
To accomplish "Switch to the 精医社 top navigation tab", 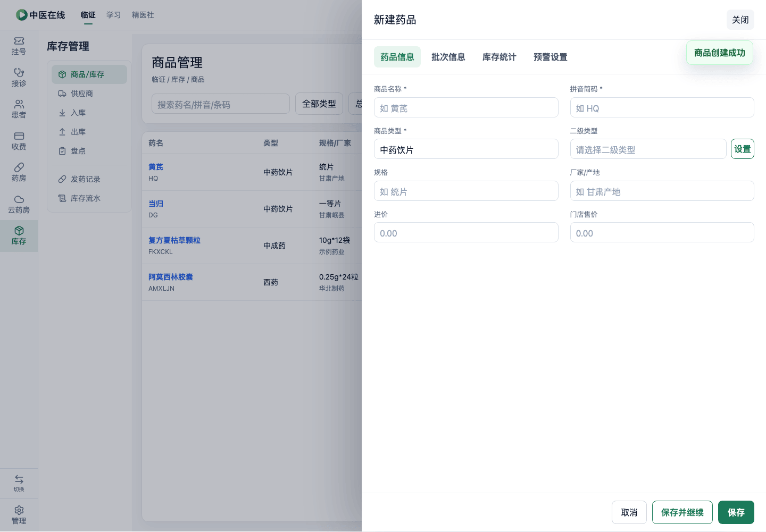I will coord(143,15).
